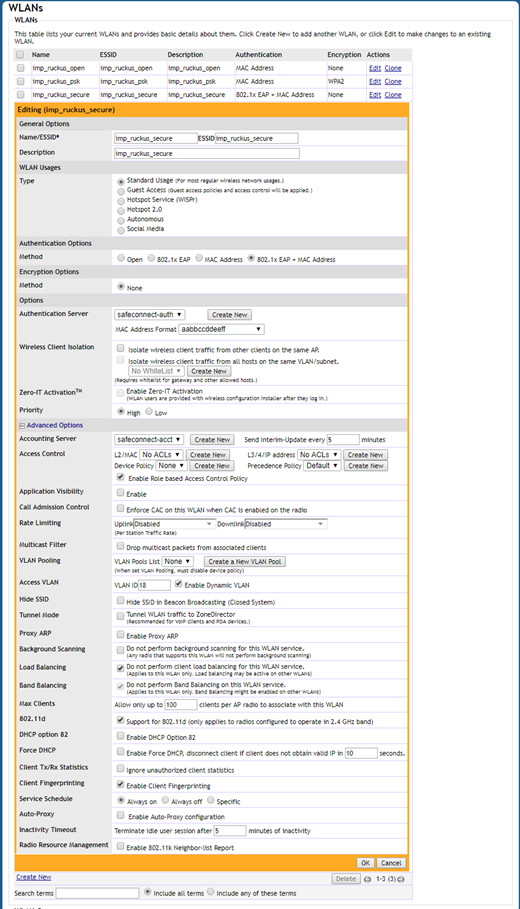Open the Create New WLAN link

pyautogui.click(x=34, y=877)
